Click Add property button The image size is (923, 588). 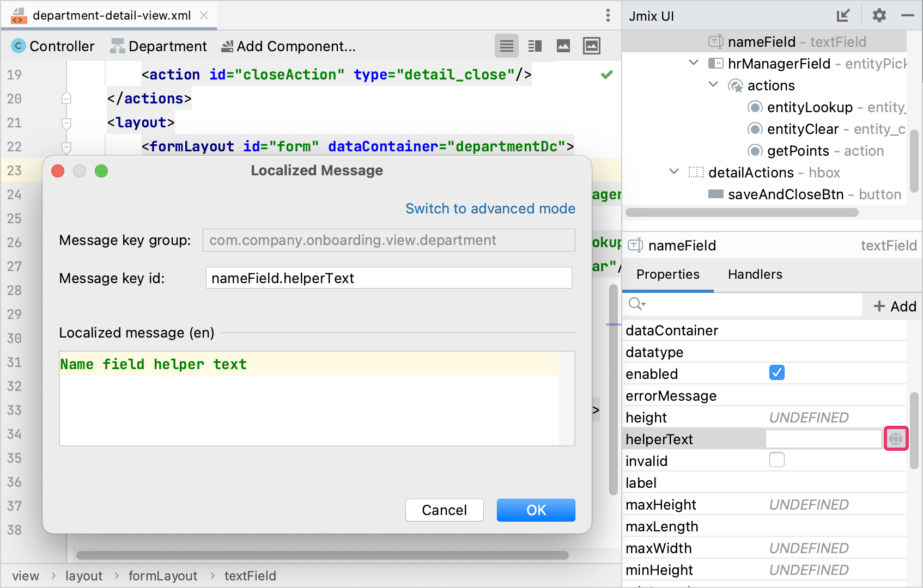pyautogui.click(x=895, y=307)
